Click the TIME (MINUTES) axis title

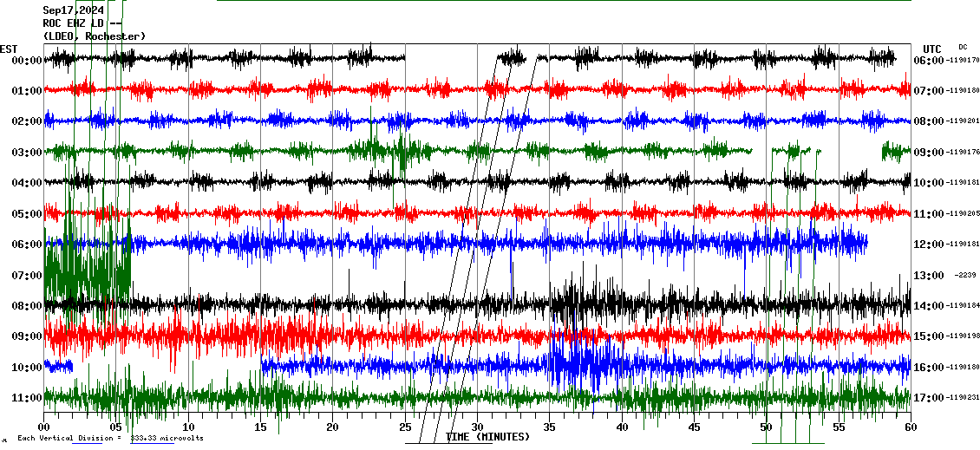click(x=487, y=437)
